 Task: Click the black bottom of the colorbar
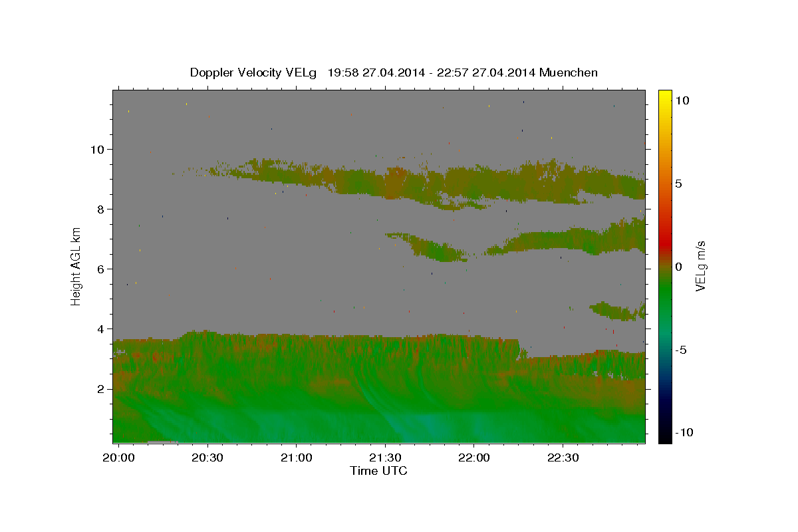665,436
